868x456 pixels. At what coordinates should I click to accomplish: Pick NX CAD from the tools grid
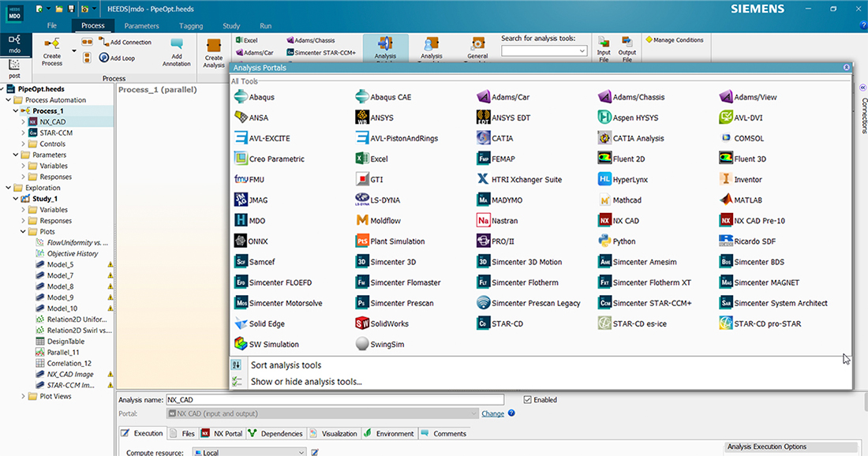tap(619, 220)
